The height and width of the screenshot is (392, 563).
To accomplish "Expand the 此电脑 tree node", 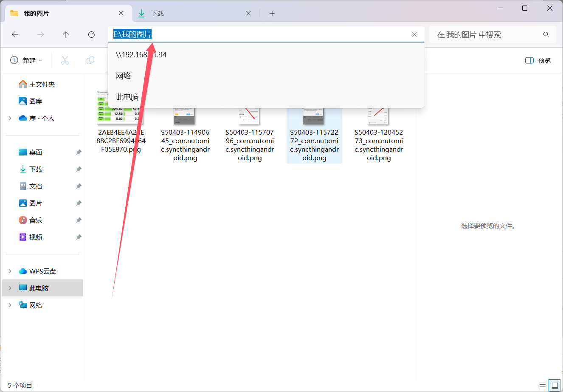I will click(10, 288).
